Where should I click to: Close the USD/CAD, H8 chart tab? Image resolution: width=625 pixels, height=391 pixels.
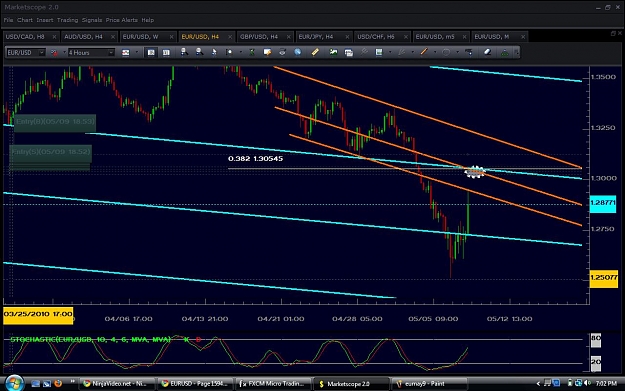point(54,37)
